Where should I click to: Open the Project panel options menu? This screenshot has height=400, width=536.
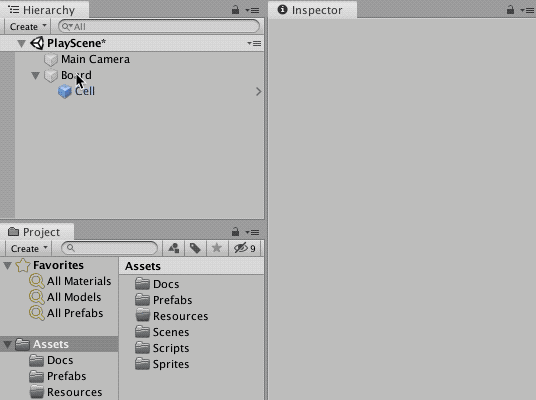click(253, 232)
